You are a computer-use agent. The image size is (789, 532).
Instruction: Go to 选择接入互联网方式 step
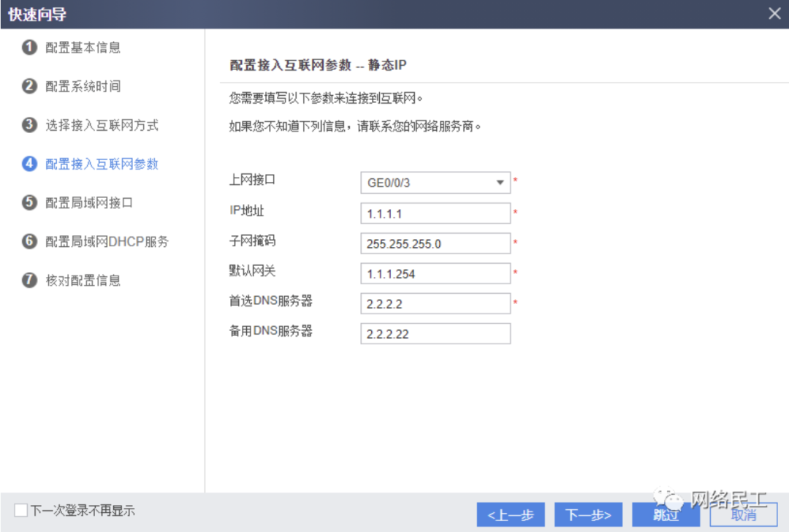point(102,125)
